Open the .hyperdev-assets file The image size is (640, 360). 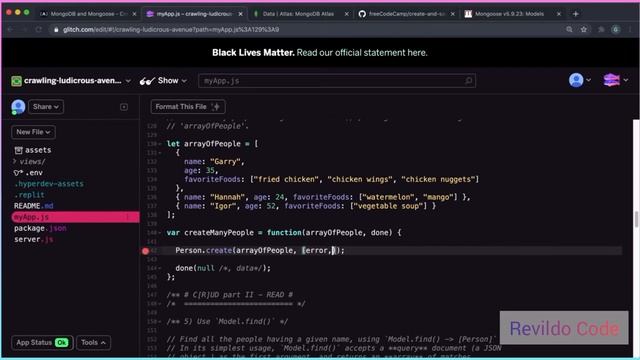[x=49, y=184]
